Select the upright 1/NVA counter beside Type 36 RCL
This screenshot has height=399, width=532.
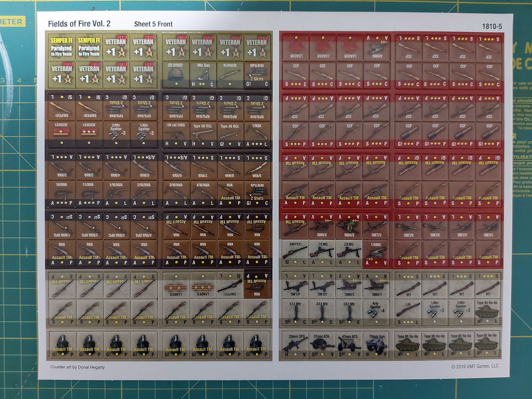tap(257, 134)
